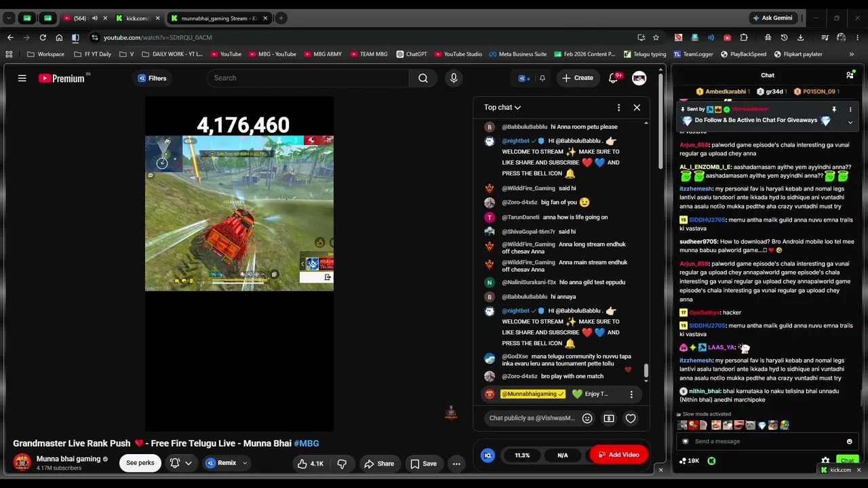Open Super Chat purchase icon
This screenshot has height=488, width=868.
point(609,418)
